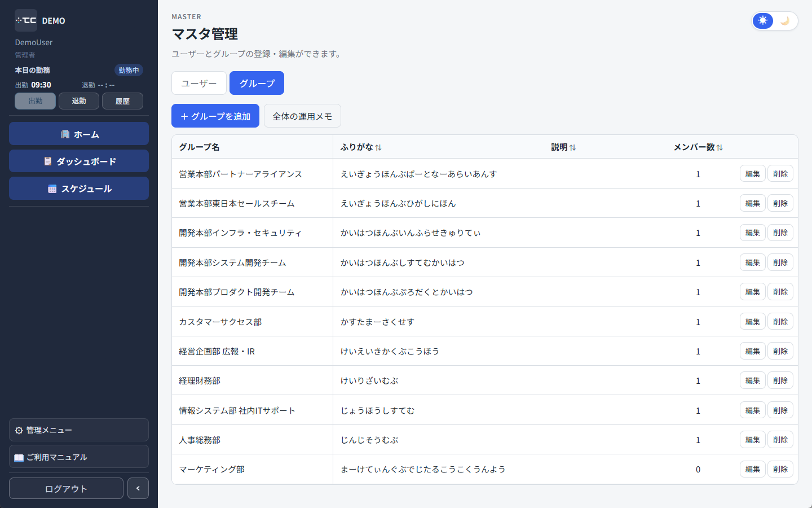Delete 経営企画部 広報・IR group
The image size is (812, 508).
(x=780, y=351)
